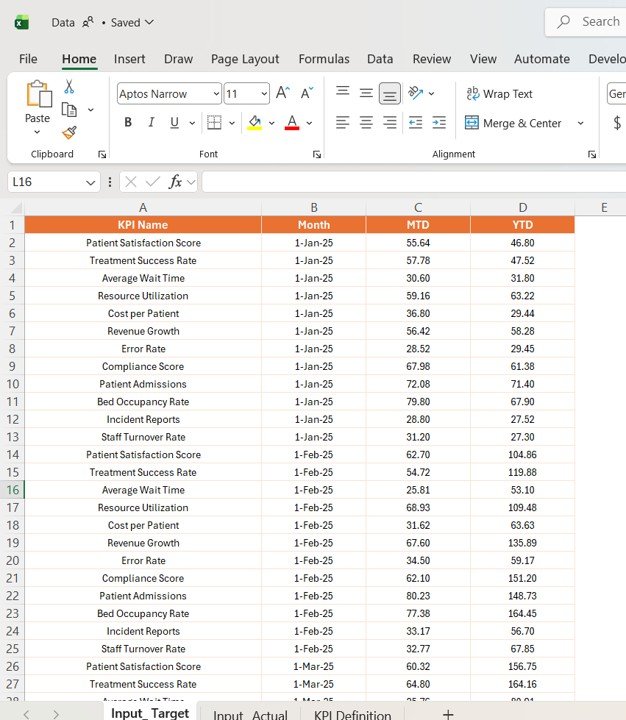Click the previous sheet arrow
Screen dimensions: 626x720
click(26, 714)
